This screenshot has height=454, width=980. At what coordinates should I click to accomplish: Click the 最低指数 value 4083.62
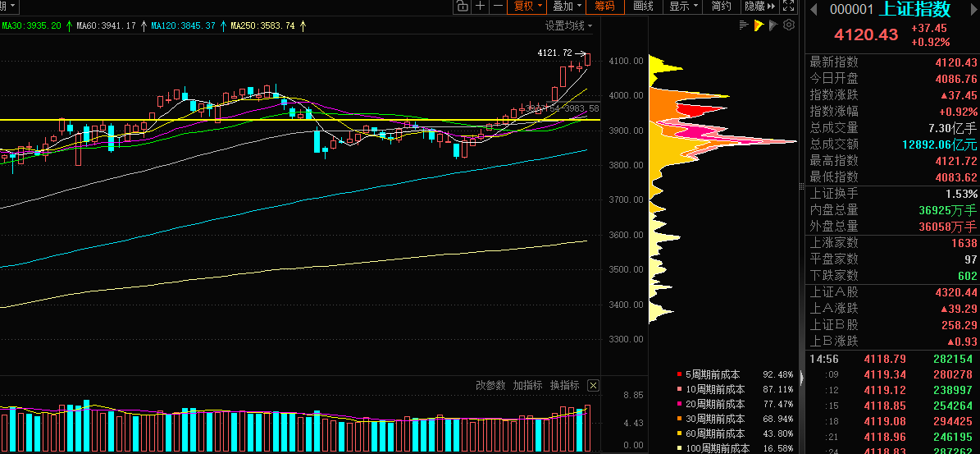(956, 177)
